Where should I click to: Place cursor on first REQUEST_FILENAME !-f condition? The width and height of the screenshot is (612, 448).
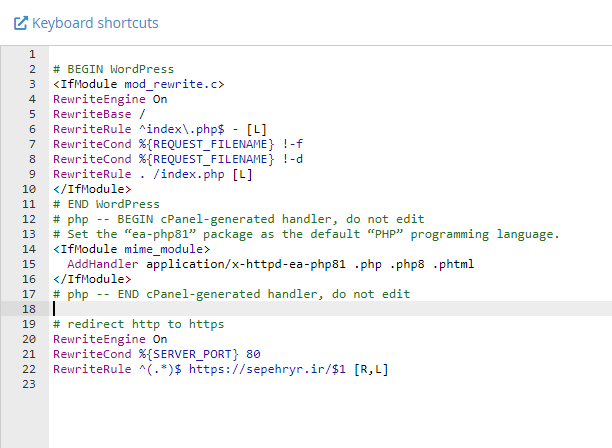(178, 144)
